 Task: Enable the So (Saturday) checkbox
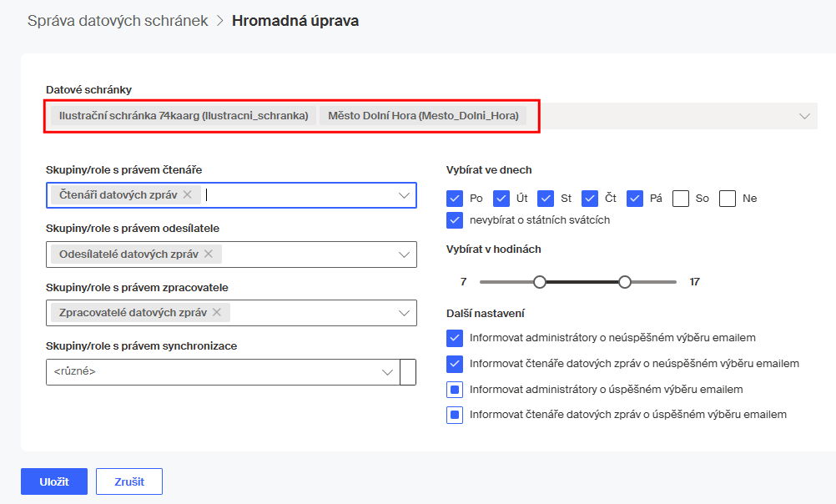(681, 199)
